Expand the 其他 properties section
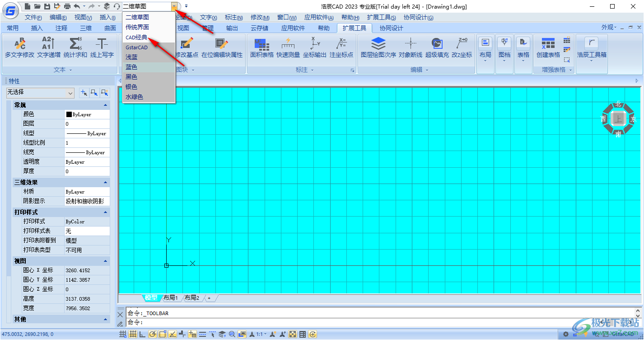Image resolution: width=644 pixels, height=340 pixels. (106, 319)
